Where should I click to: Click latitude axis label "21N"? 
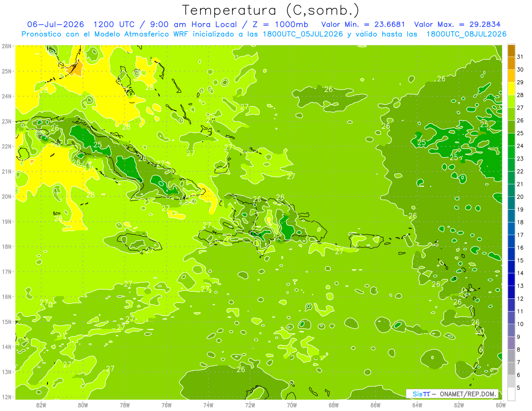pyautogui.click(x=7, y=171)
